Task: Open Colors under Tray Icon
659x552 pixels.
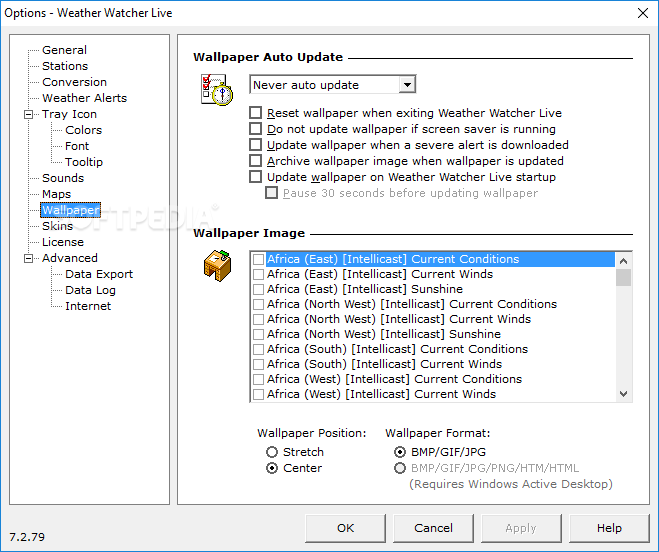Action: (x=84, y=130)
